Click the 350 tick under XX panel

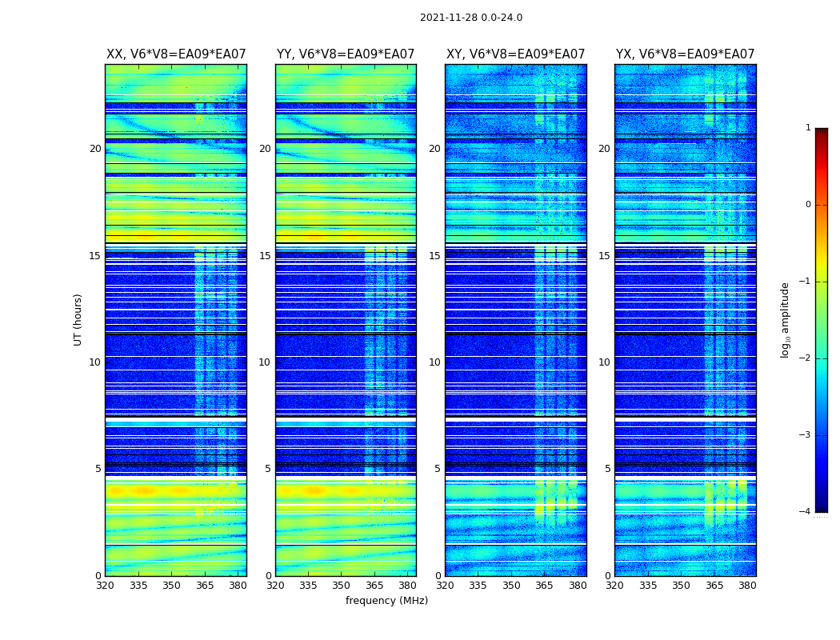[171, 586]
